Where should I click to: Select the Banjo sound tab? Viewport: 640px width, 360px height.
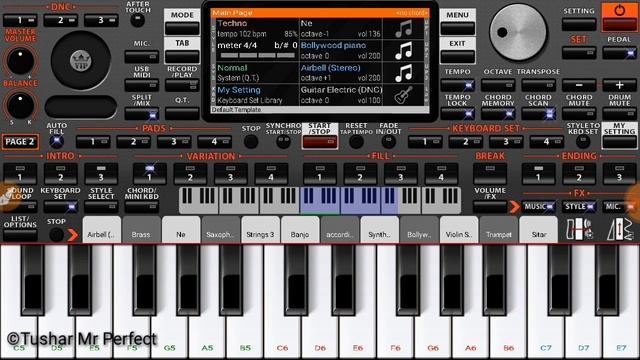coord(300,230)
